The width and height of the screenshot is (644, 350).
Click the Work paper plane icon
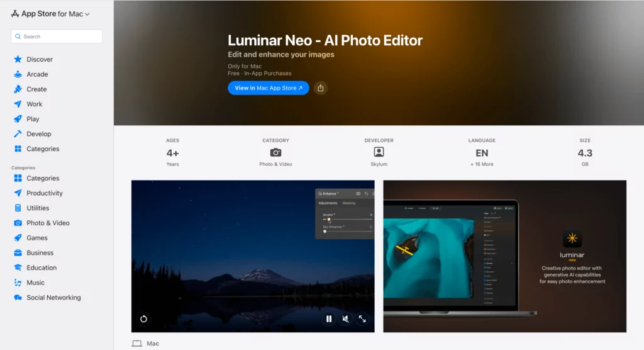18,104
